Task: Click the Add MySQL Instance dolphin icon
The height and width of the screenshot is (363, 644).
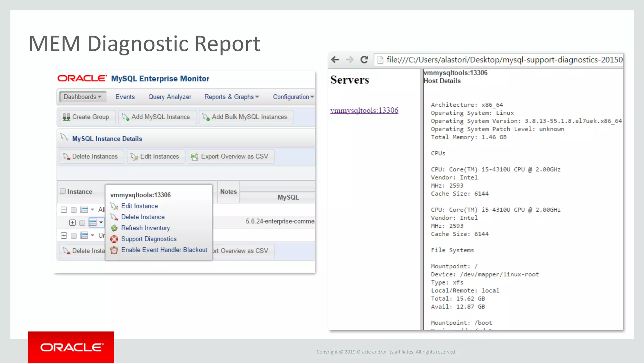Action: (x=125, y=117)
